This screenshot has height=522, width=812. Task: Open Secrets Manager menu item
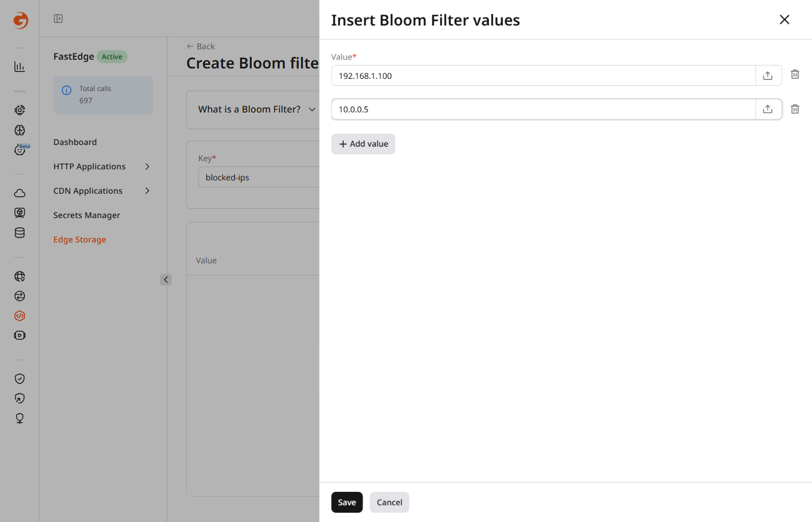click(x=87, y=215)
